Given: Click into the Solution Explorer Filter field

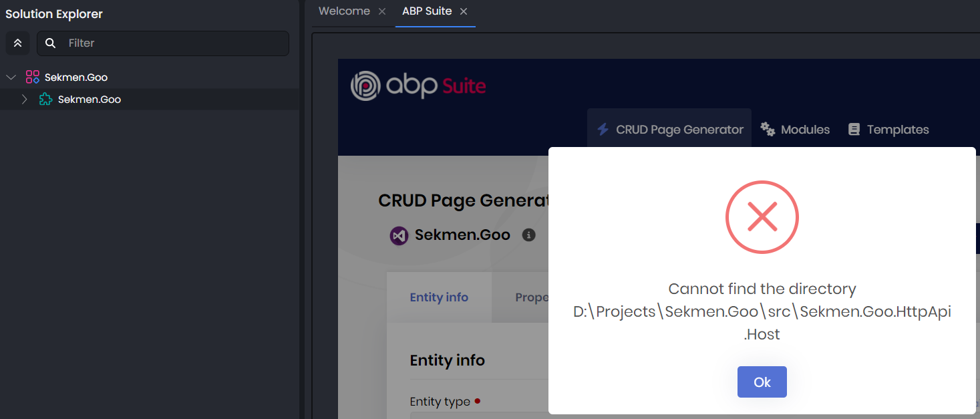Looking at the screenshot, I should [174, 43].
